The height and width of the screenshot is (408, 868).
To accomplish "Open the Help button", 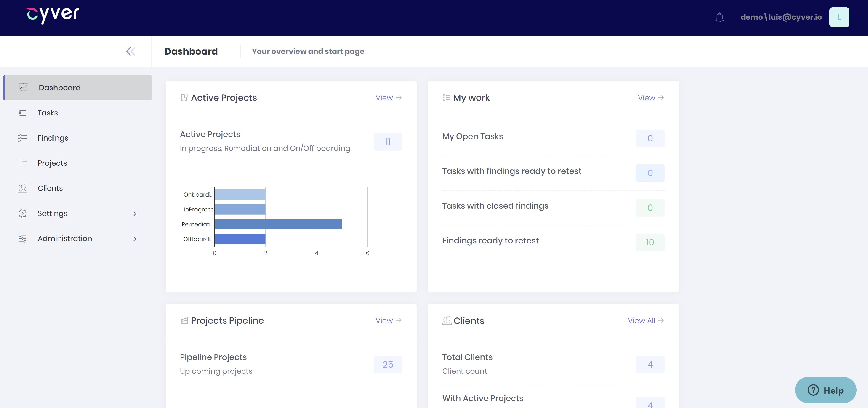I will pos(825,390).
